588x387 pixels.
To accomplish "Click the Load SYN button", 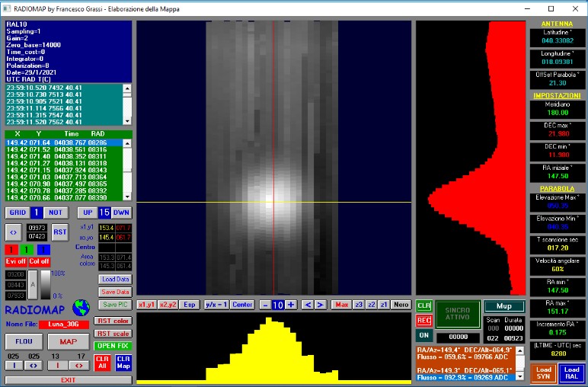I will 542,373.
